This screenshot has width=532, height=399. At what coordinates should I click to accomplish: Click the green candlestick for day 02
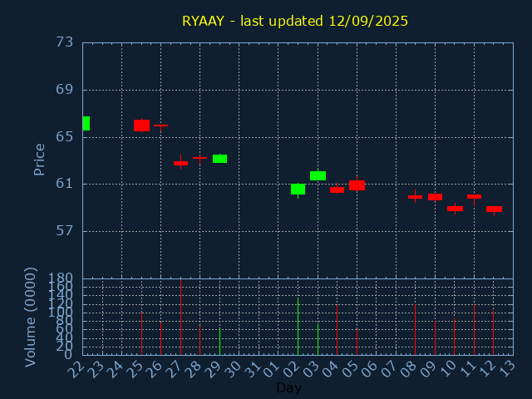tap(298, 190)
